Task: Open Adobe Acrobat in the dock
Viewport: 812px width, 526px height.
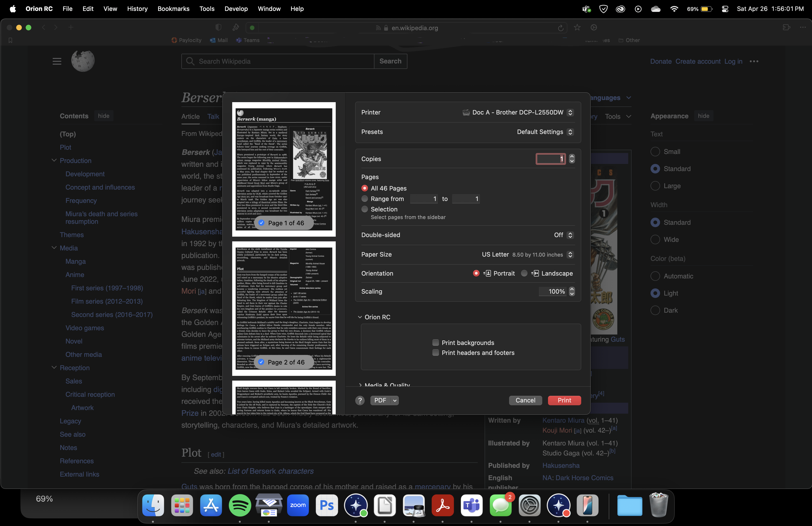Action: pyautogui.click(x=443, y=505)
